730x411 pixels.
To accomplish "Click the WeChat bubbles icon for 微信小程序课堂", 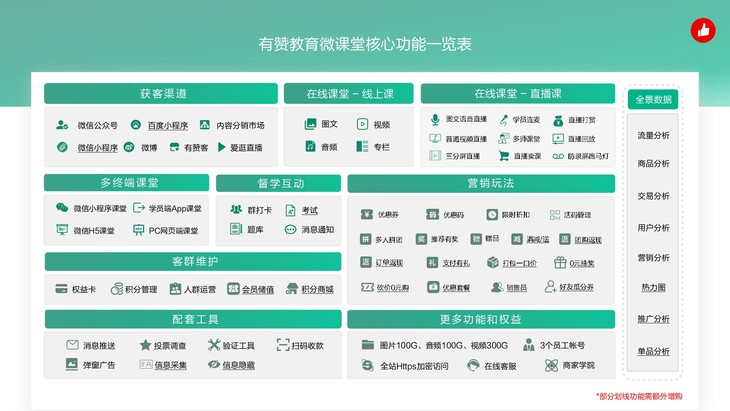I will pyautogui.click(x=62, y=208).
